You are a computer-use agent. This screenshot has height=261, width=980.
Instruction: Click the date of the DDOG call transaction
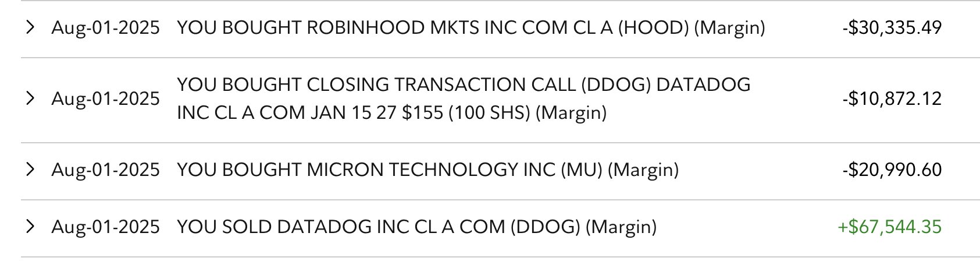[105, 98]
